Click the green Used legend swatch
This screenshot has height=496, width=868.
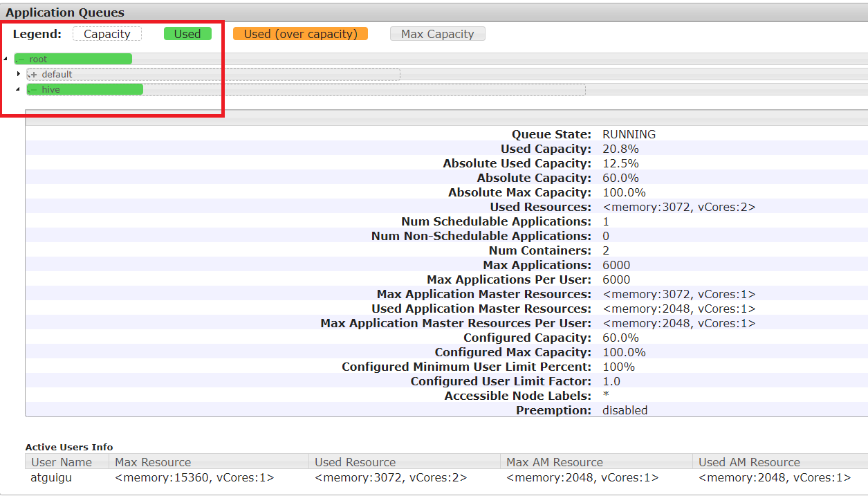pyautogui.click(x=187, y=34)
